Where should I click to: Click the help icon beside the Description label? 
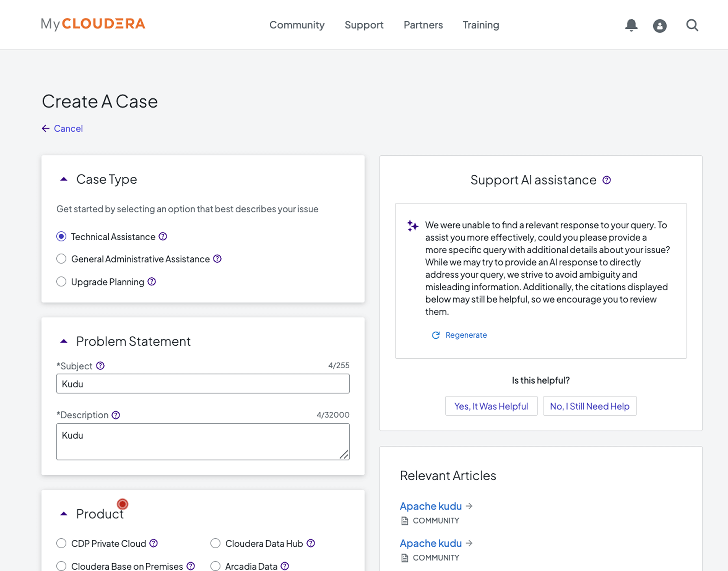coord(115,415)
